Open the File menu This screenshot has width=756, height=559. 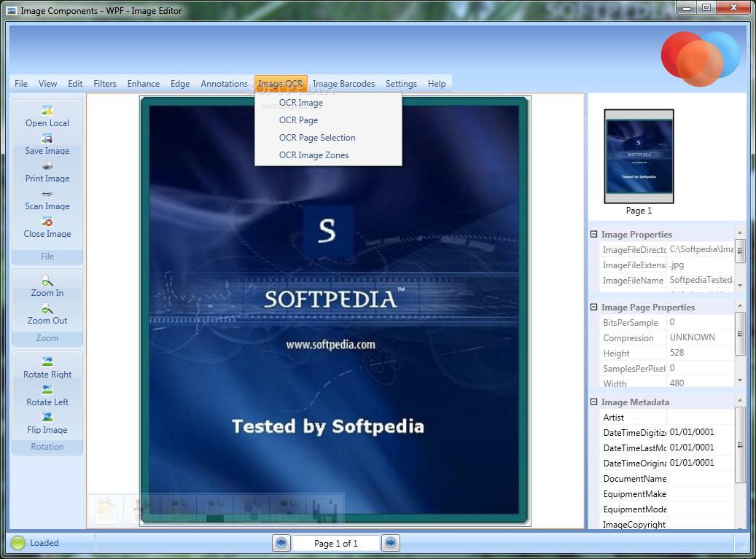click(21, 83)
